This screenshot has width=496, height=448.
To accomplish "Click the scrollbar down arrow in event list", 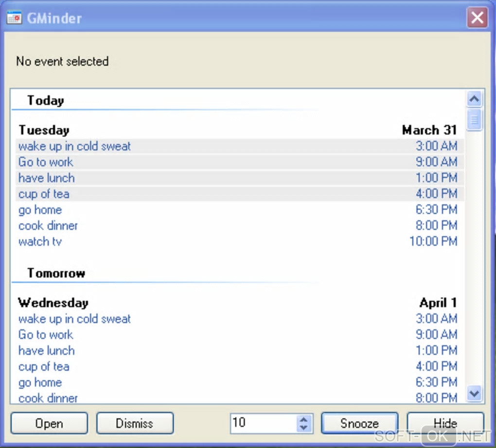I will [474, 394].
